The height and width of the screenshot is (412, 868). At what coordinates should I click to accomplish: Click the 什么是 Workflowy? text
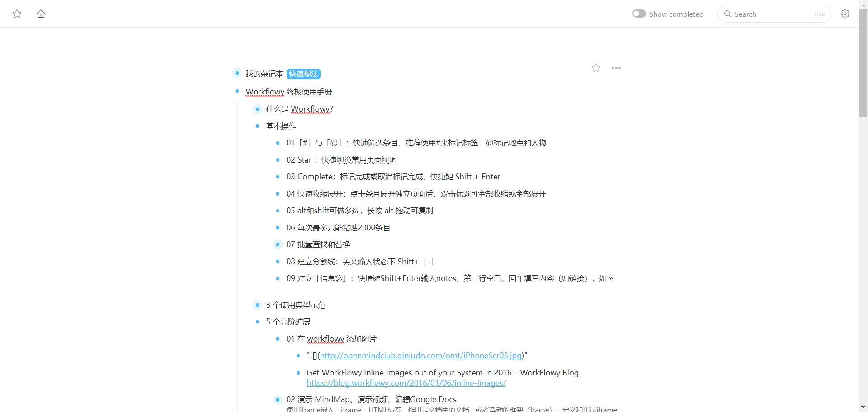click(300, 109)
